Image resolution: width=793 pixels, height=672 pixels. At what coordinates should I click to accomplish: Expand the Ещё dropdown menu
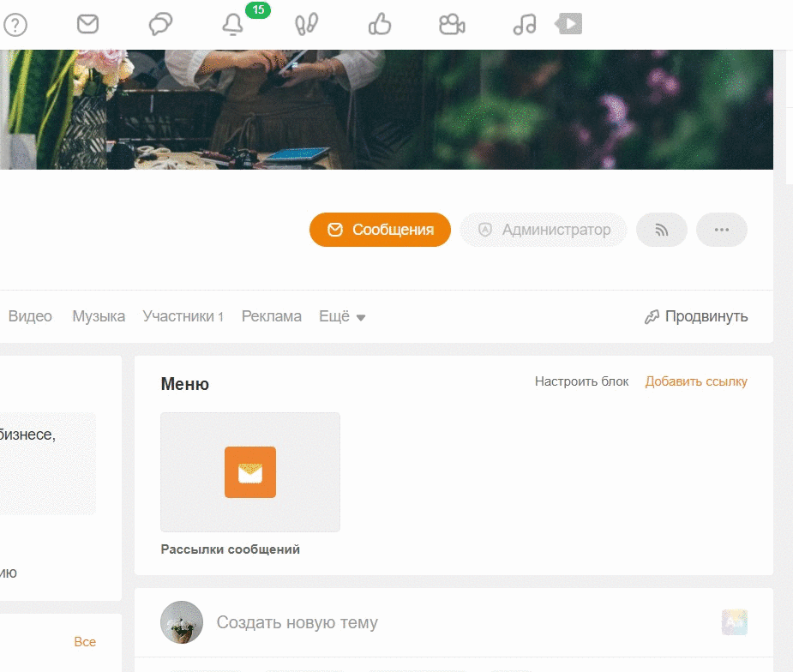click(342, 316)
